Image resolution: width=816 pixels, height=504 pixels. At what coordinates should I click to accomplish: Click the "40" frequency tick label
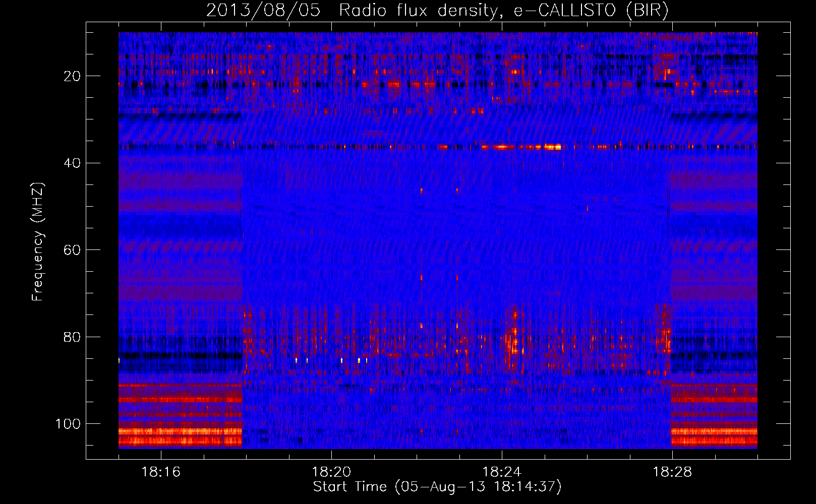click(72, 163)
